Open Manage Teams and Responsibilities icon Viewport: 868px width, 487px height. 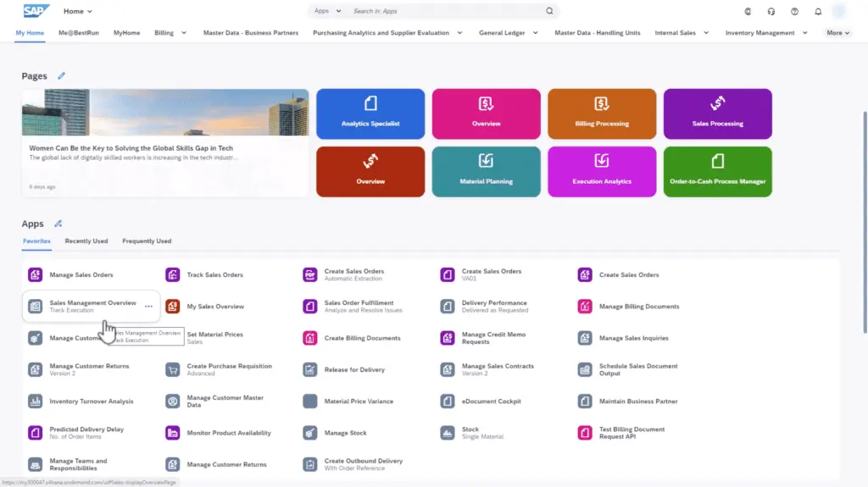tap(35, 464)
